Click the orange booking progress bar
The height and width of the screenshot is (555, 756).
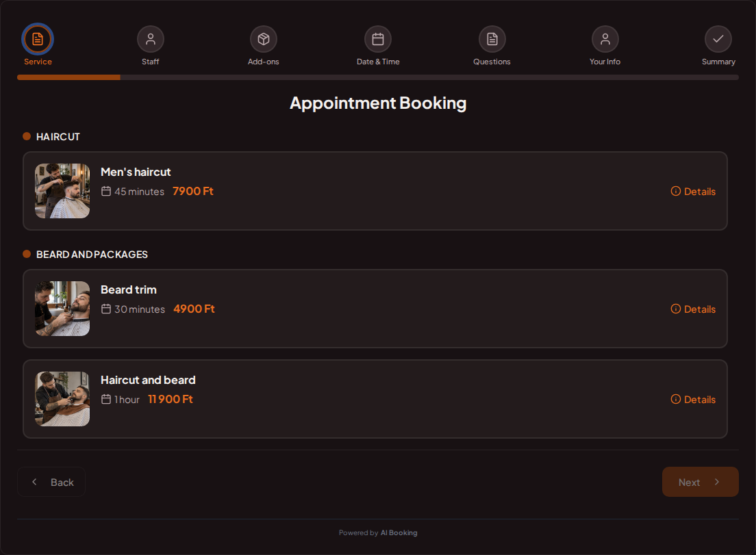click(x=68, y=77)
